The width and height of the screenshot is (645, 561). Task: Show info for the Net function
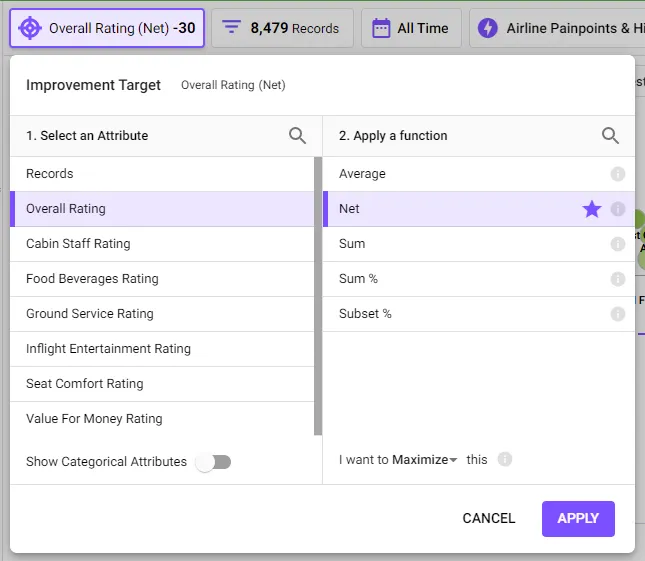(x=617, y=209)
